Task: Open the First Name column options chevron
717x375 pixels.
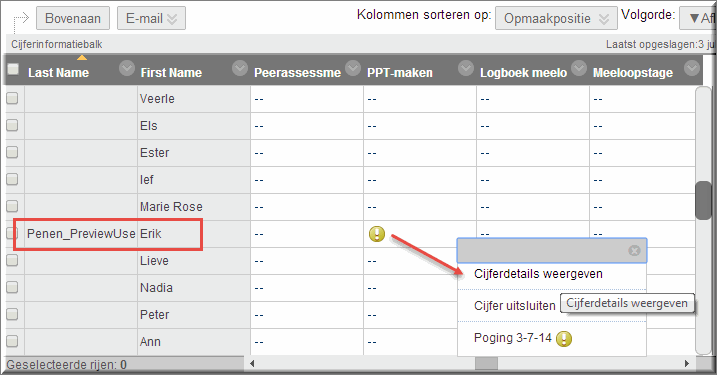Action: (x=240, y=68)
